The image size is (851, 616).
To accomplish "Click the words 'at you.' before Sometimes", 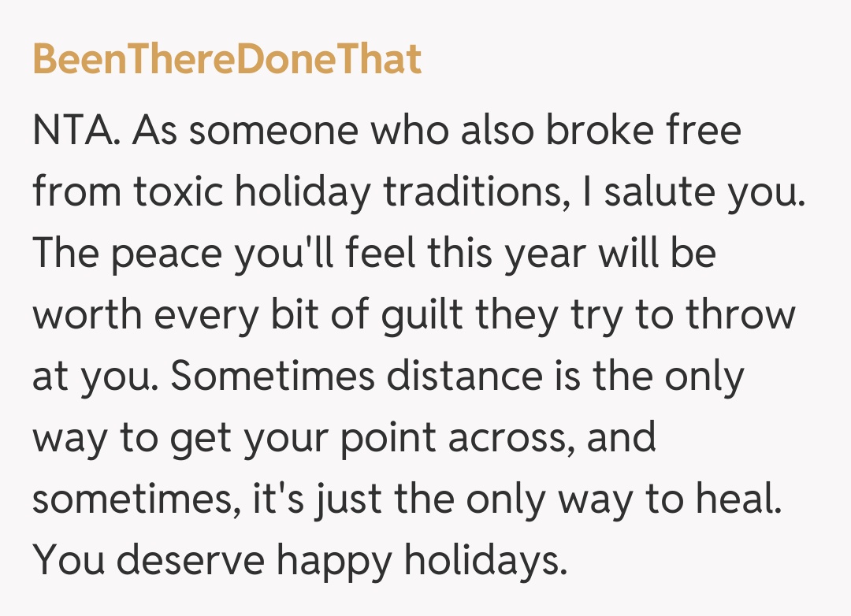I will [x=93, y=376].
